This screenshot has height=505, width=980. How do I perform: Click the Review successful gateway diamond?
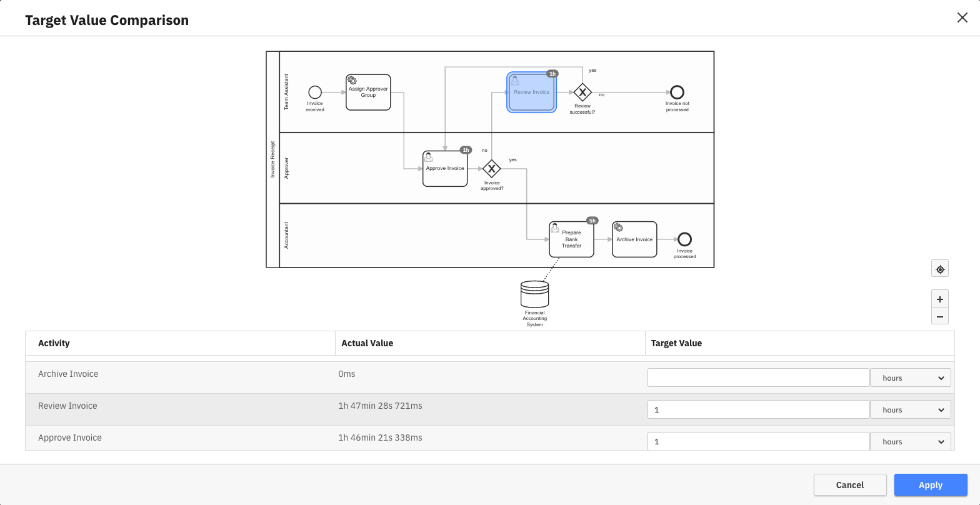coord(582,92)
